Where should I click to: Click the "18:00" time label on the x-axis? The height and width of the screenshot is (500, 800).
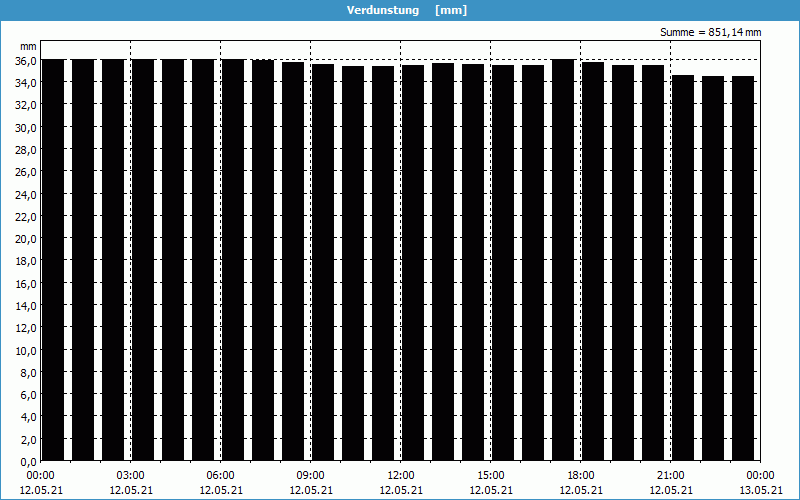581,476
